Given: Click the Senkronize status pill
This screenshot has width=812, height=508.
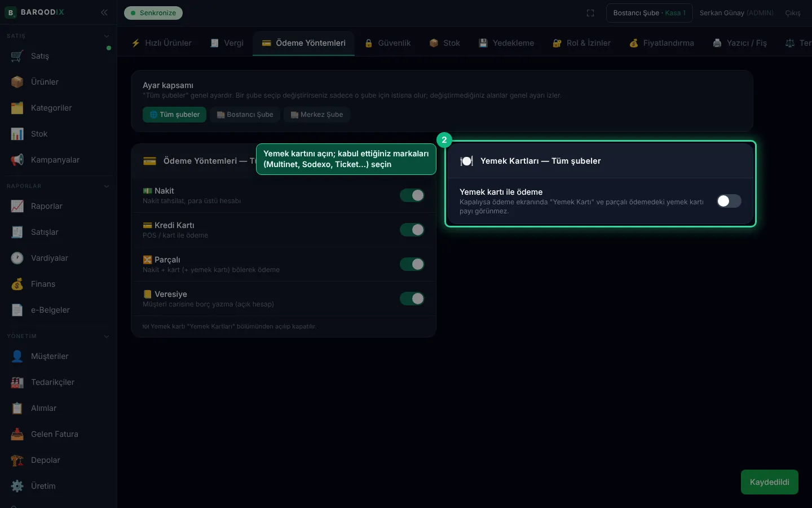Looking at the screenshot, I should (153, 13).
